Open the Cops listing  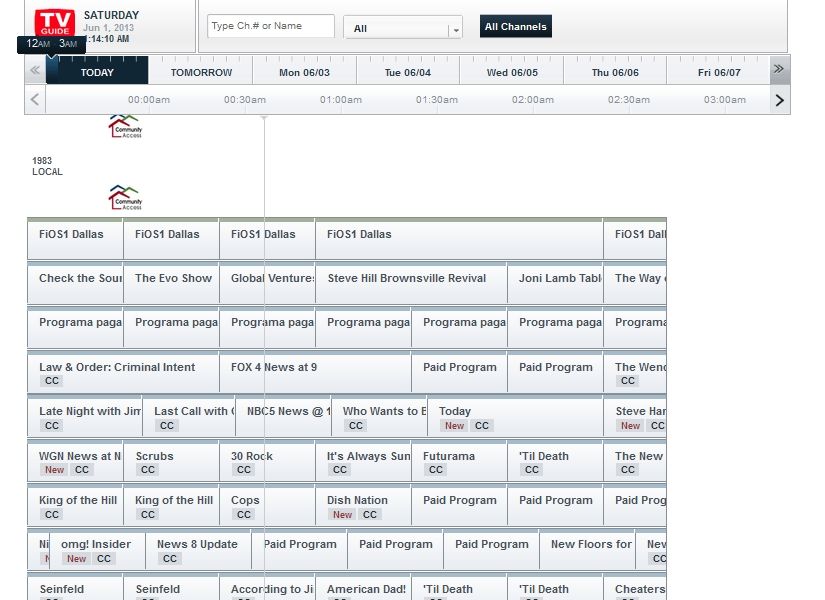267,506
